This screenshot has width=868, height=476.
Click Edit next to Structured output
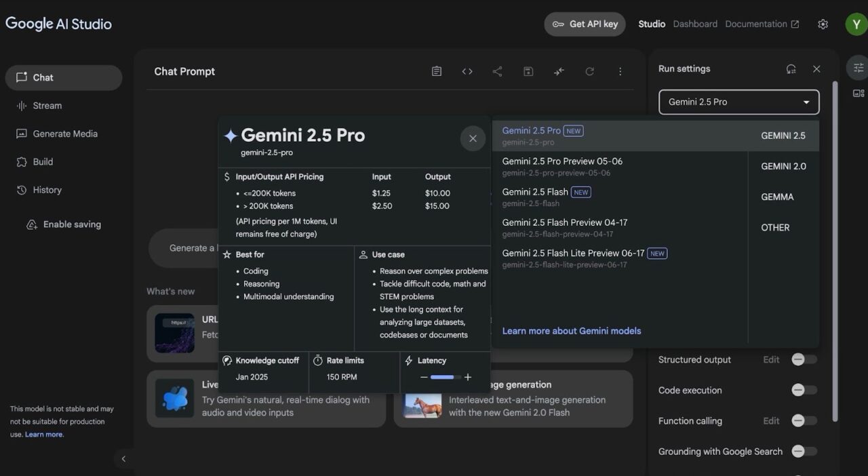coord(771,359)
